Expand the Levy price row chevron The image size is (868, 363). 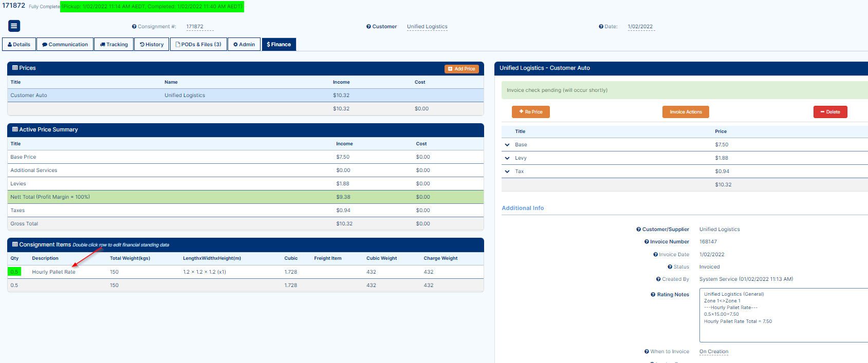[x=507, y=158]
